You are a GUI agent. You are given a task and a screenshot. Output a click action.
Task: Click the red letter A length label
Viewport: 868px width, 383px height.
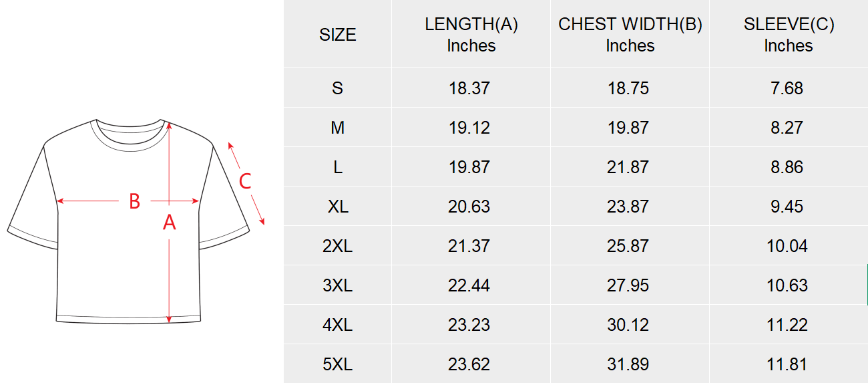(x=170, y=223)
